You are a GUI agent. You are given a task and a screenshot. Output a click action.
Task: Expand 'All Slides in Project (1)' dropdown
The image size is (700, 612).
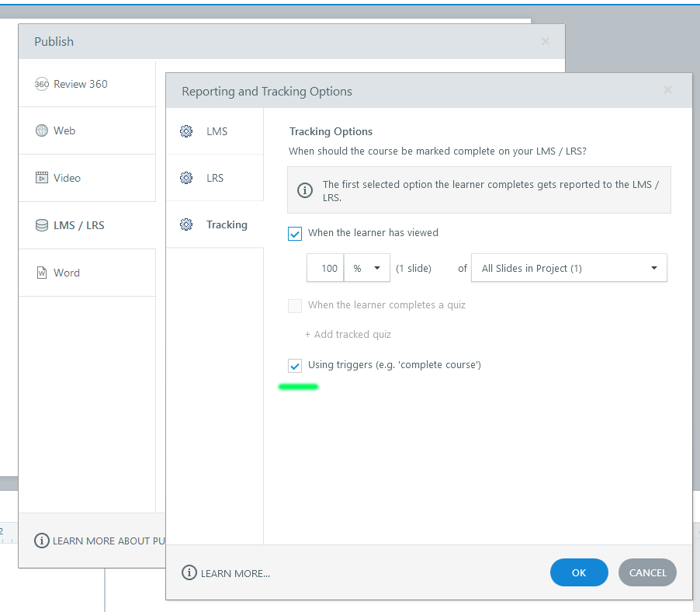[x=568, y=268]
